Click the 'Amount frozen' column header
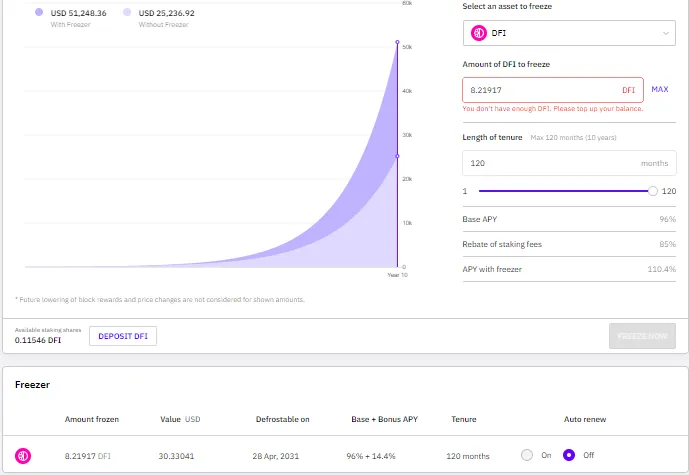The height and width of the screenshot is (475, 689). click(x=92, y=419)
